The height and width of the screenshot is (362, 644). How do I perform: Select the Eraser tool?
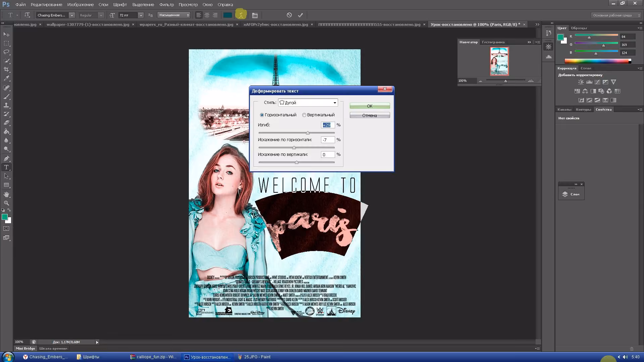tap(6, 123)
